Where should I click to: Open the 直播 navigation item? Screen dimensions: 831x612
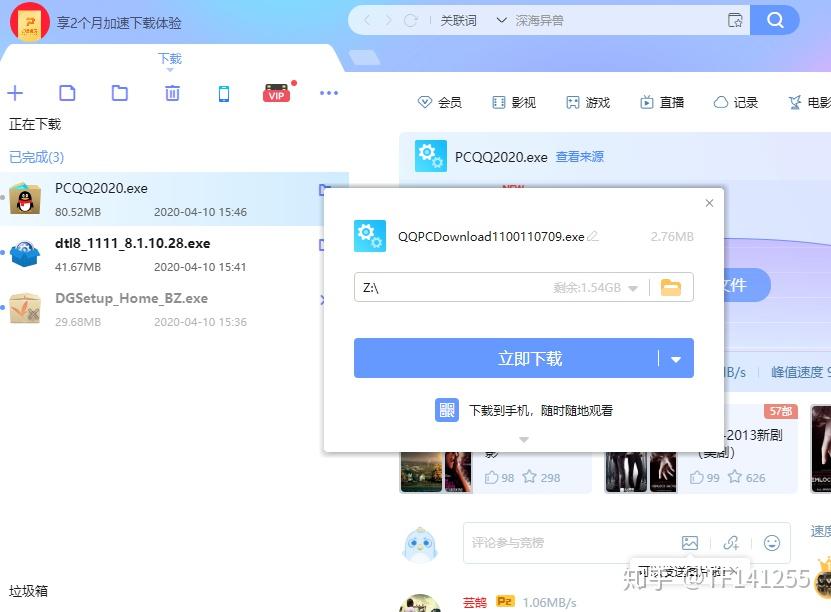tap(662, 102)
